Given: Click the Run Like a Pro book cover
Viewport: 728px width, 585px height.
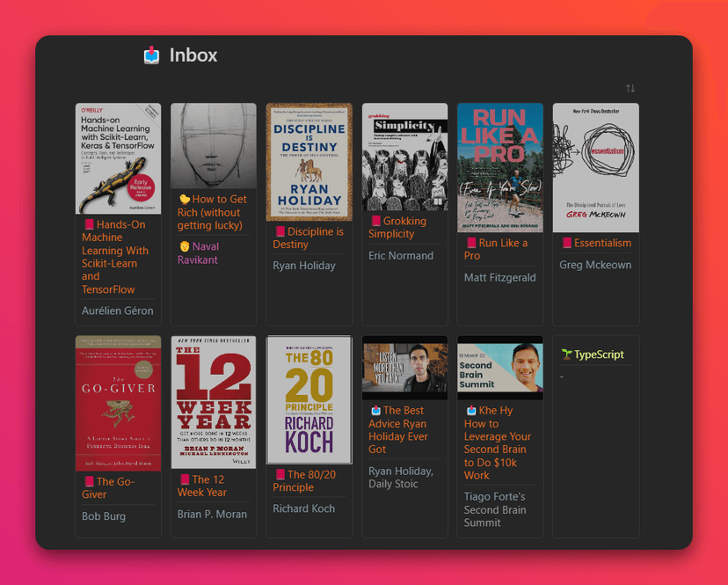Looking at the screenshot, I should tap(500, 168).
